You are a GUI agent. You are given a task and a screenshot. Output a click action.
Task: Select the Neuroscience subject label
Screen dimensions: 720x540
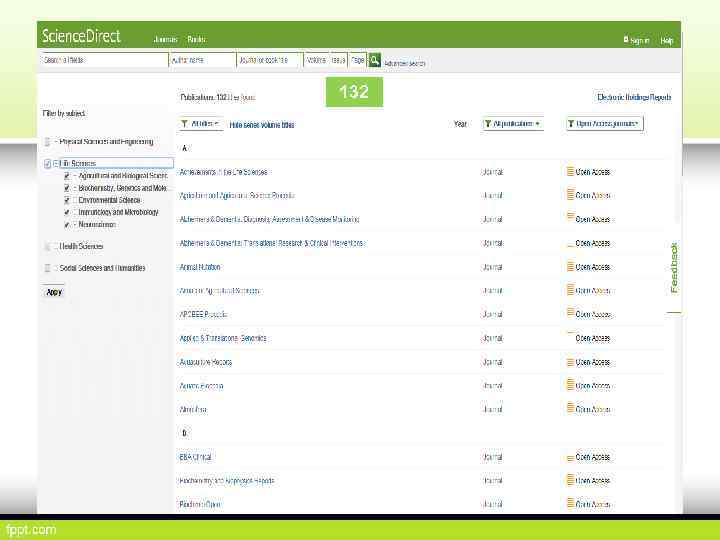tap(97, 225)
